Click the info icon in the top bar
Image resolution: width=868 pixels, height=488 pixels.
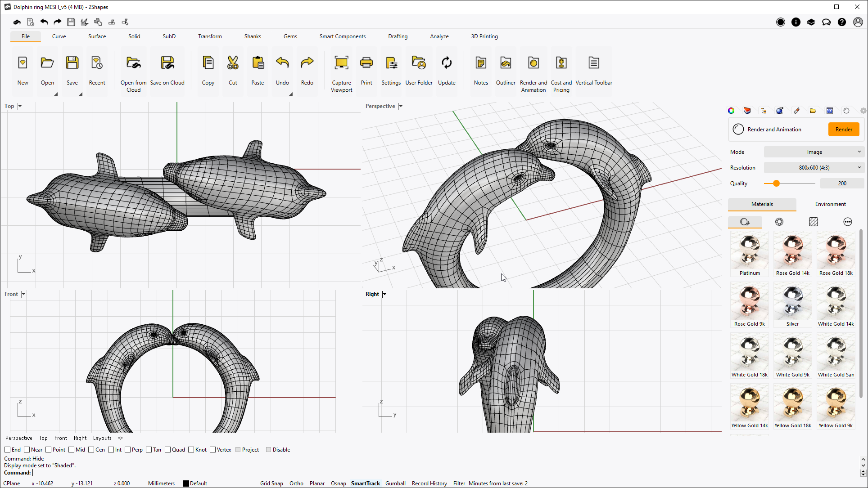pos(796,22)
